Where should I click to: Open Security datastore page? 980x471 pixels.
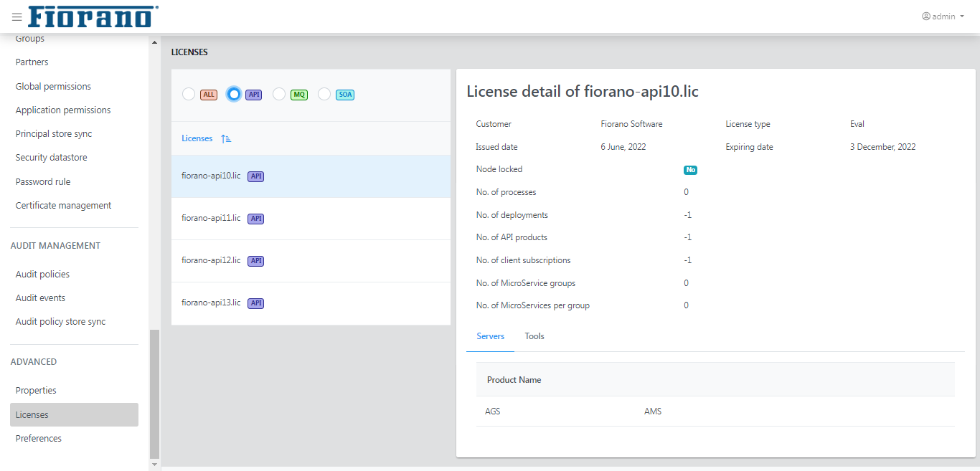click(x=51, y=158)
